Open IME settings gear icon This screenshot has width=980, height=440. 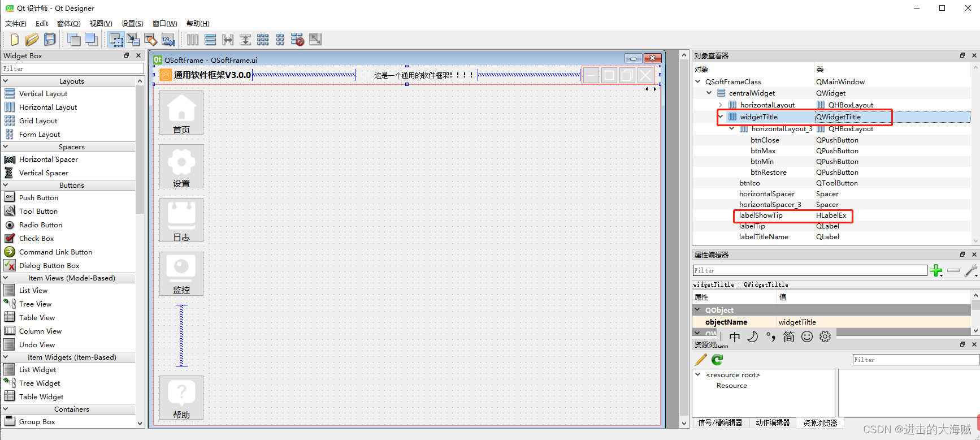pyautogui.click(x=825, y=337)
